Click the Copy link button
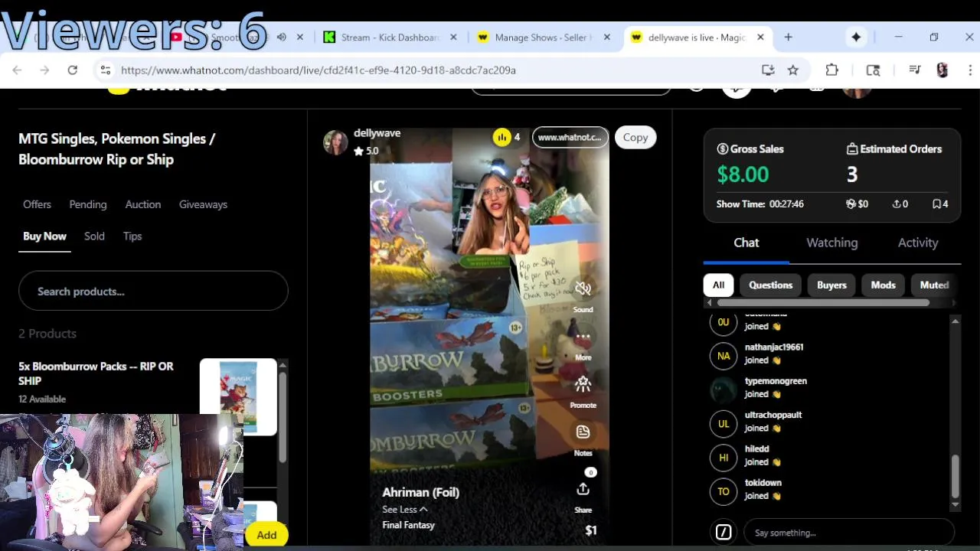 coord(635,137)
